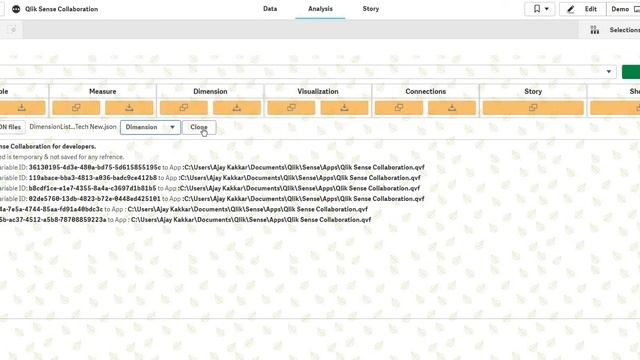640x360 pixels.
Task: Click the variable ID starting with 02de5760
Action: 94,199
